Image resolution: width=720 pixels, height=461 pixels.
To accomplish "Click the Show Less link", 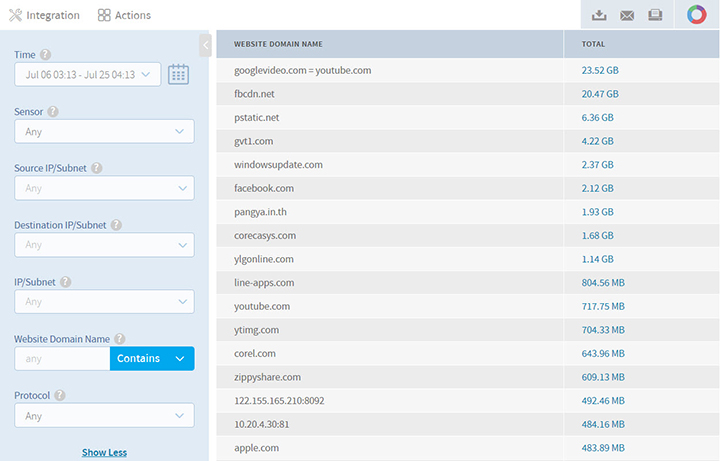I will click(x=104, y=452).
